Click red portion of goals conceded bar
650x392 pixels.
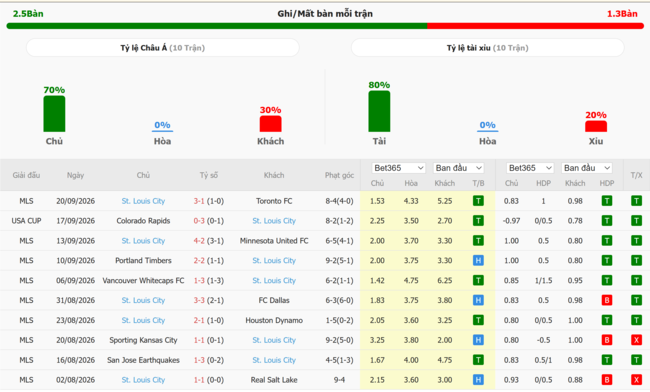click(536, 26)
